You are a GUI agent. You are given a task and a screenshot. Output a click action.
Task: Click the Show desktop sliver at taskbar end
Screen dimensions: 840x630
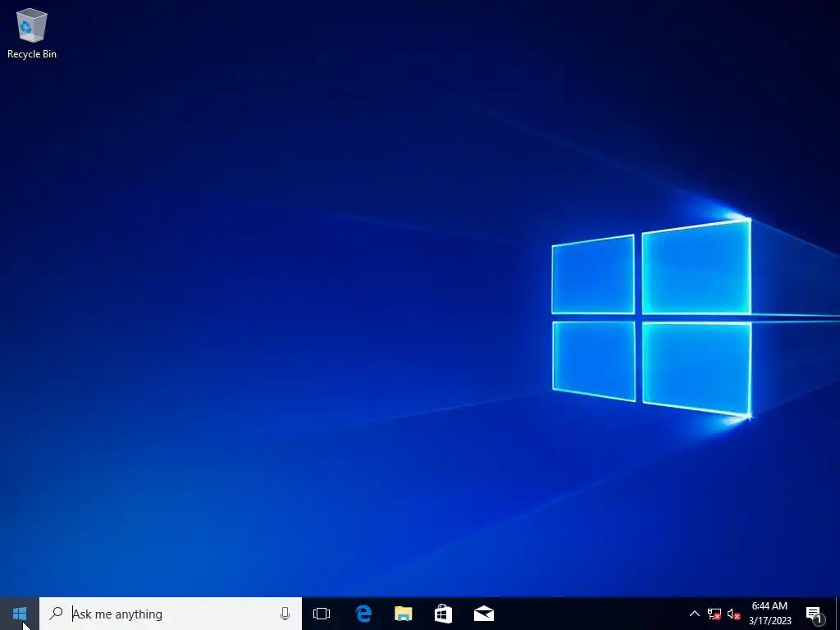[838, 614]
